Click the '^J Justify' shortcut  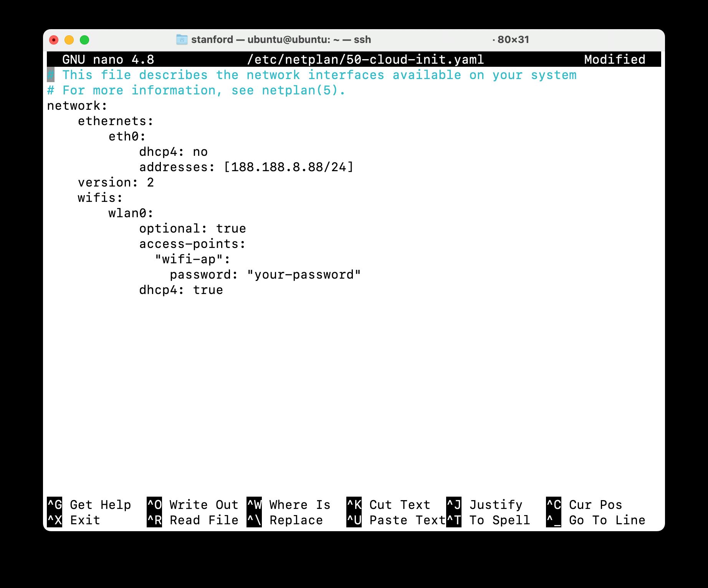tap(485, 504)
